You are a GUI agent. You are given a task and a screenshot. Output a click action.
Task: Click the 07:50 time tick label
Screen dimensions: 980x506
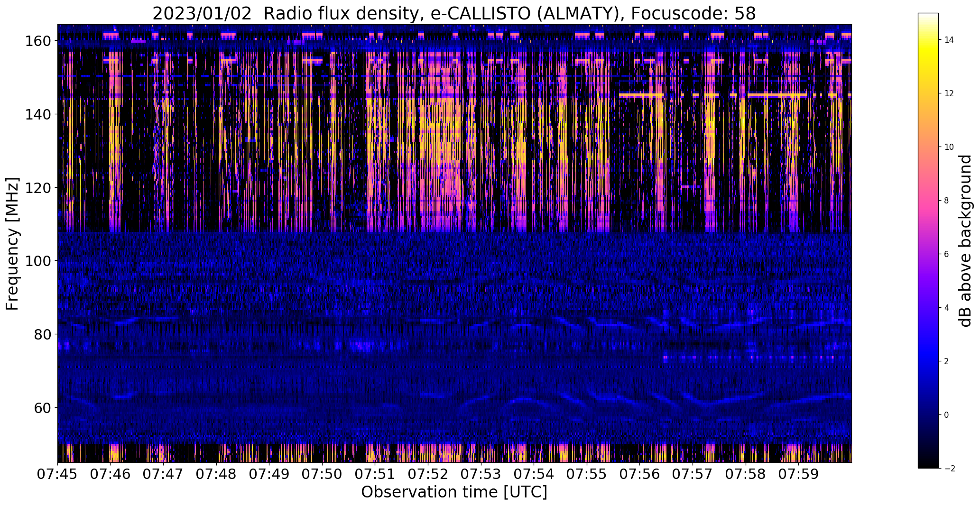[322, 474]
